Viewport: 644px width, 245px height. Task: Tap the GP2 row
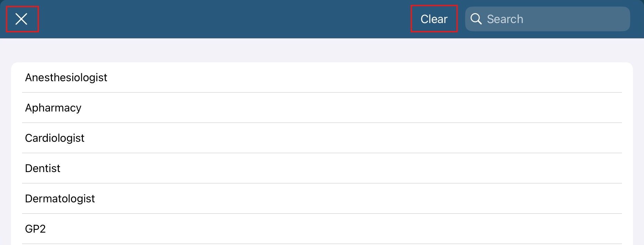point(322,229)
